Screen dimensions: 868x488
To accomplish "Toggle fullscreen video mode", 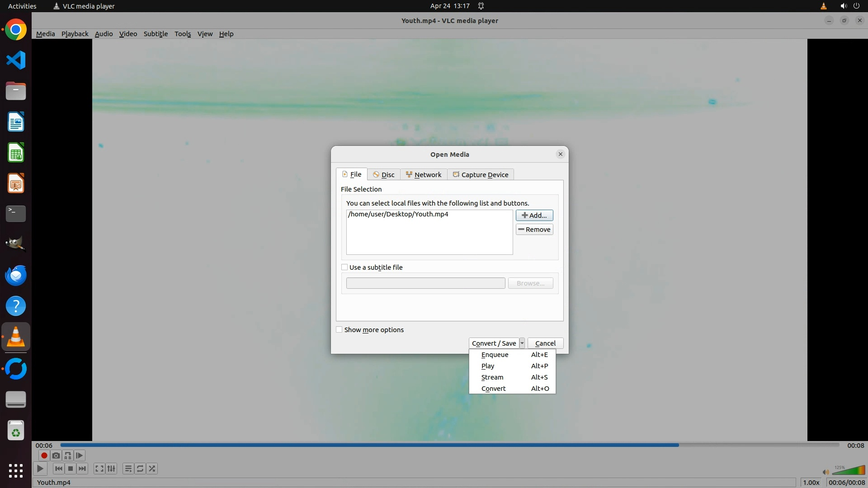I will 99,469.
